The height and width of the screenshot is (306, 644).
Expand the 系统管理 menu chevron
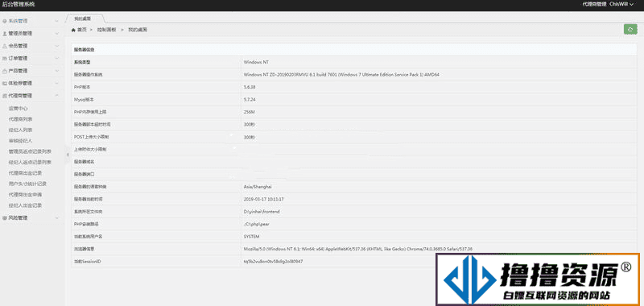57,21
